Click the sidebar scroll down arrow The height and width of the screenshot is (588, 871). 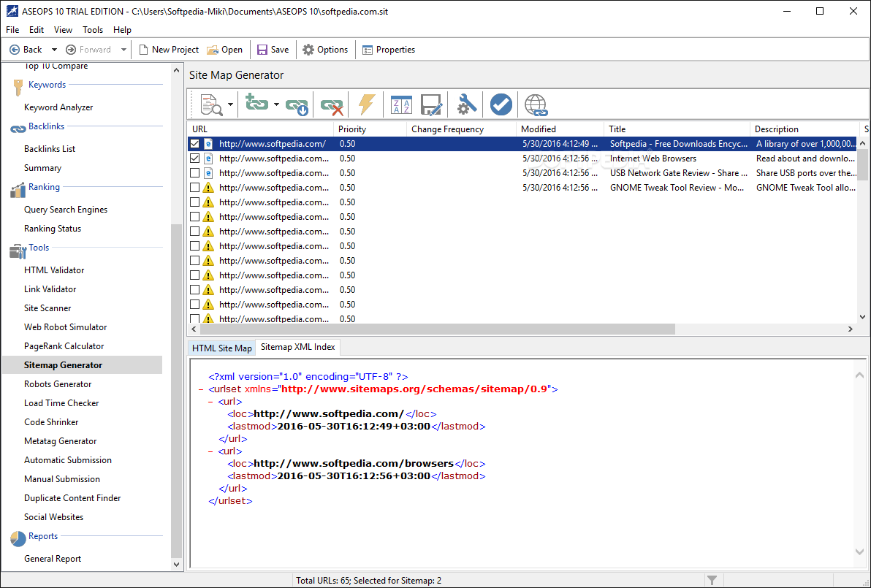(x=176, y=565)
